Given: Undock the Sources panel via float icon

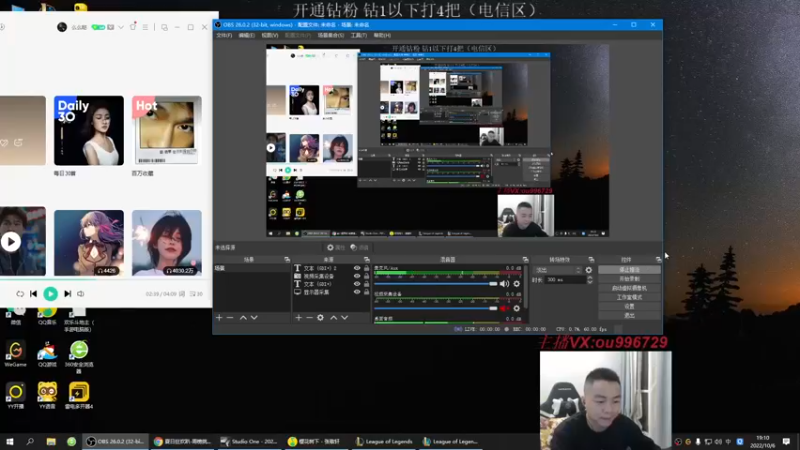Looking at the screenshot, I should [366, 260].
